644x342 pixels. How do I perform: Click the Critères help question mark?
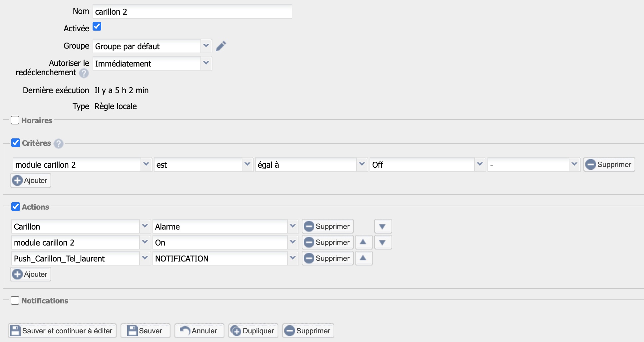coord(59,144)
